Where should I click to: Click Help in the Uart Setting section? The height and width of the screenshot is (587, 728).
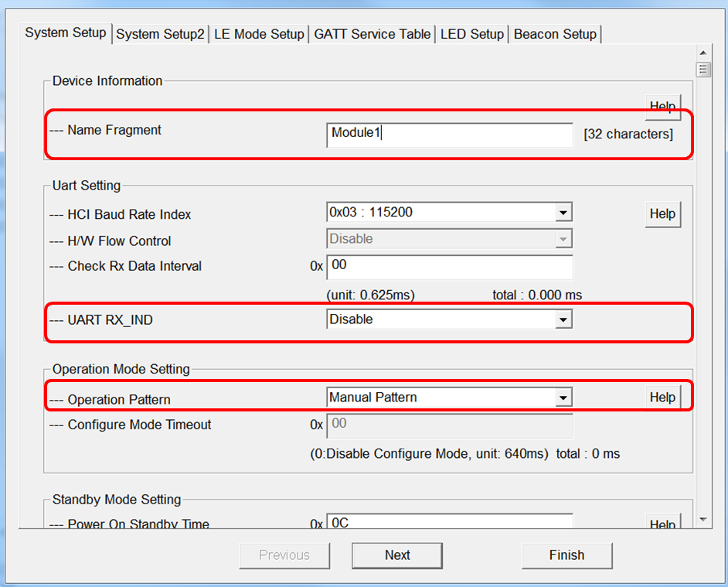pos(662,214)
